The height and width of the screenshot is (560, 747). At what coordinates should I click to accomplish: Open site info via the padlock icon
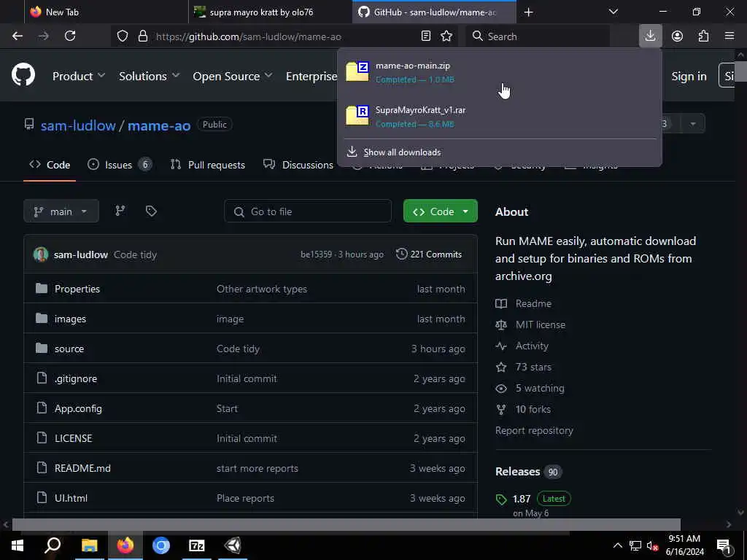pyautogui.click(x=142, y=36)
